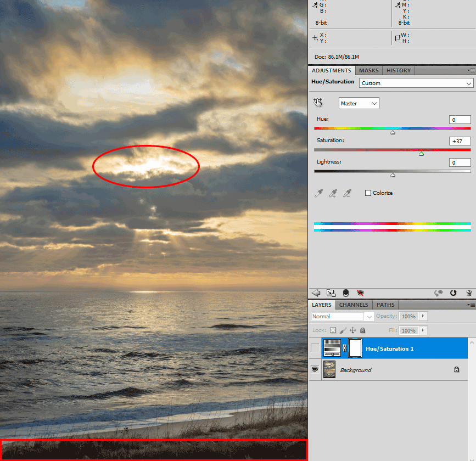Click the return to adjustment list arrow
This screenshot has width=476, height=461.
pyautogui.click(x=316, y=293)
